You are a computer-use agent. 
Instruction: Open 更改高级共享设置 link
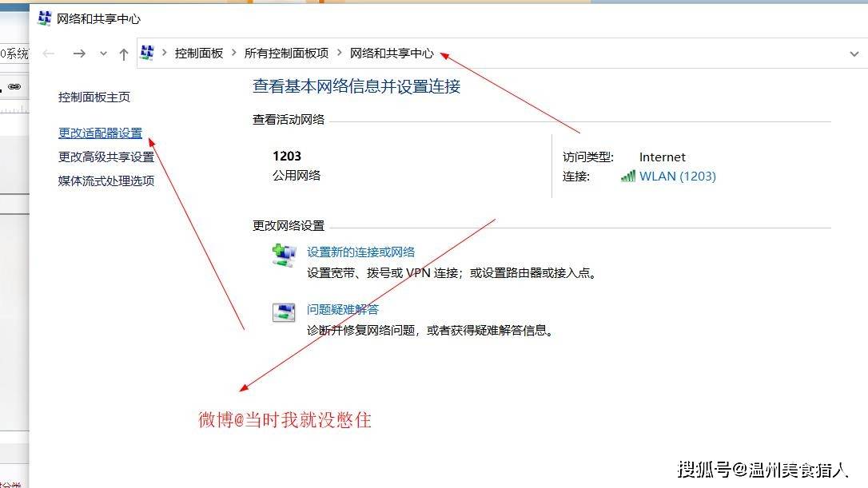coord(106,157)
